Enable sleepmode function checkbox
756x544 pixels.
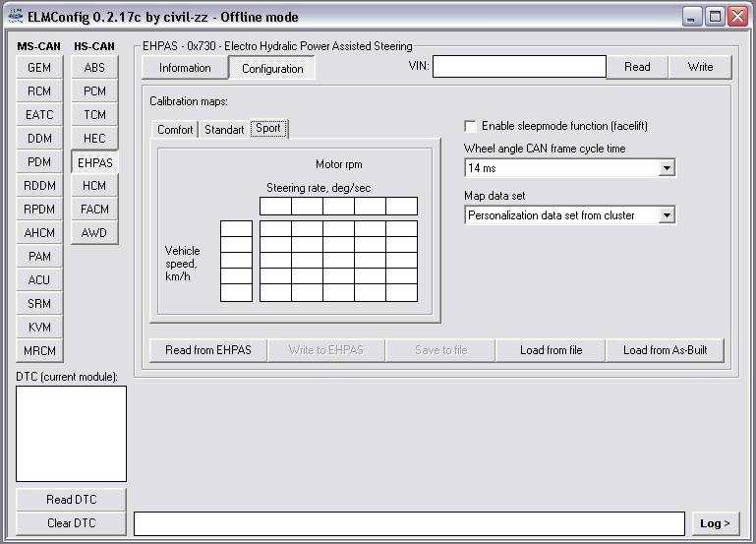click(471, 126)
